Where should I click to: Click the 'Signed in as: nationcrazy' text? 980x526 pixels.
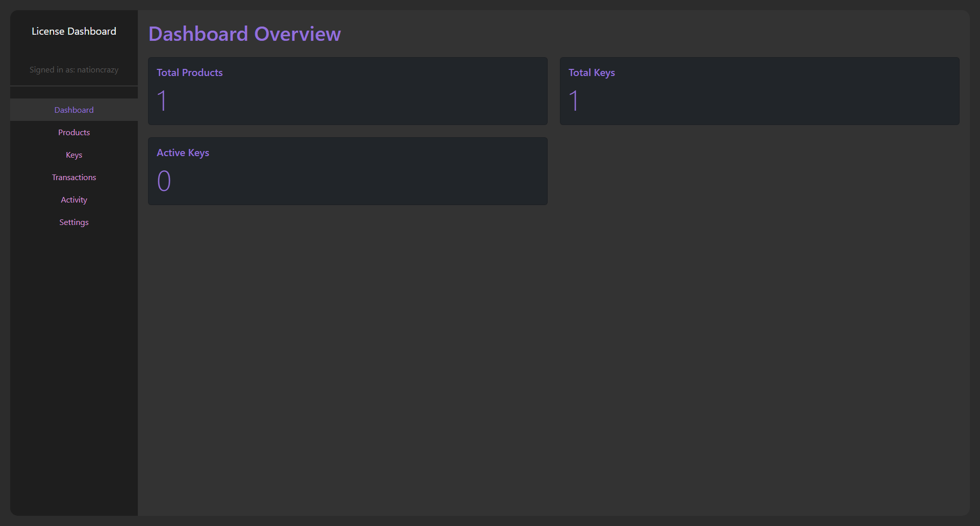74,70
